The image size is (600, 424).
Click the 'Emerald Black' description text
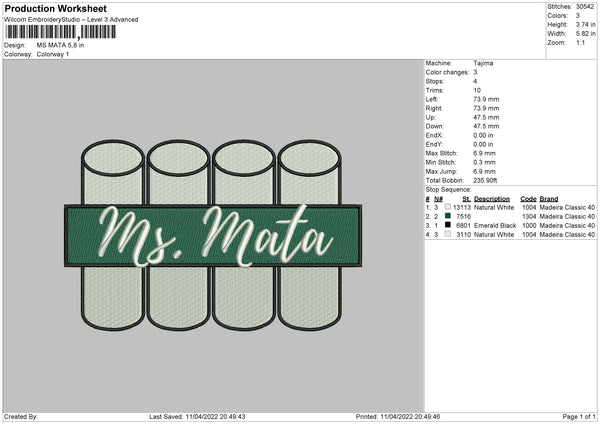[x=495, y=225]
